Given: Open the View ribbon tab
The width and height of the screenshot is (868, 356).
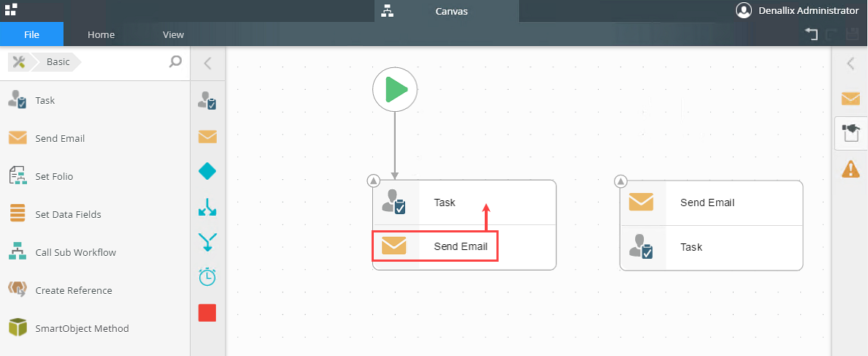Looking at the screenshot, I should coord(173,34).
